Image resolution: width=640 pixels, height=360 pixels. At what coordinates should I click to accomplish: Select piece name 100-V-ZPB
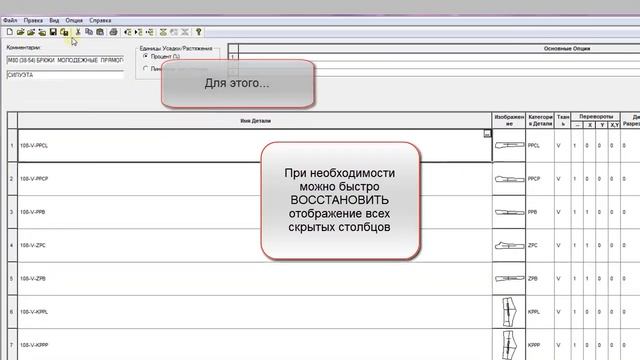click(x=33, y=279)
